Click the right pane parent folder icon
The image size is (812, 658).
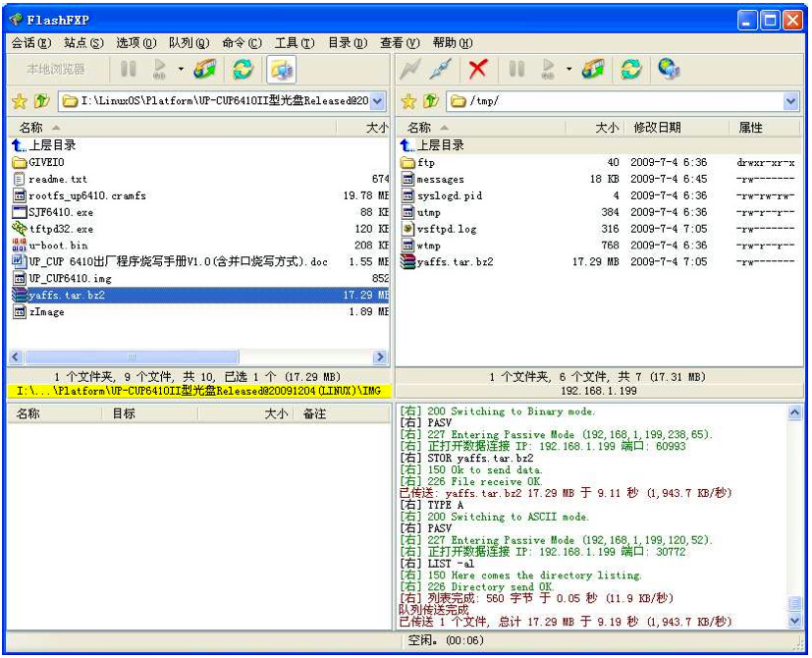pos(431,101)
